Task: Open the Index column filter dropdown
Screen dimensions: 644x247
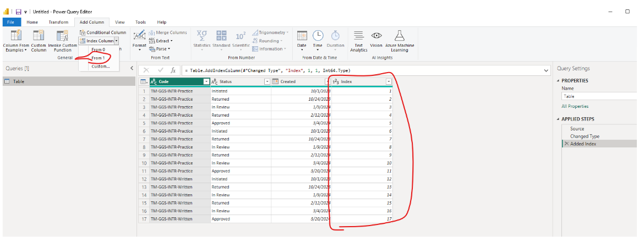Action: click(389, 81)
